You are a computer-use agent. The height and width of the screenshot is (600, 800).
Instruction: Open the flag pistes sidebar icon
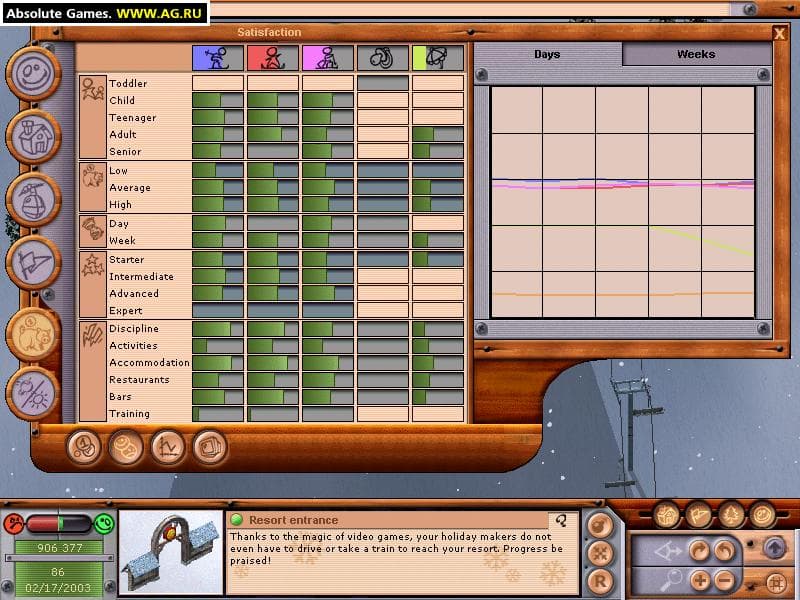(34, 261)
